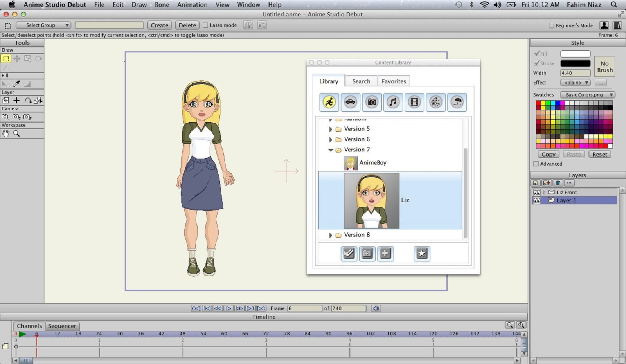Image resolution: width=626 pixels, height=364 pixels.
Task: Click the star favorites button in library
Action: [x=422, y=254]
